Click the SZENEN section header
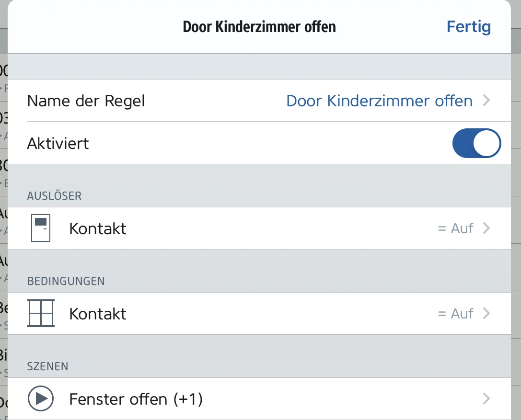 click(47, 366)
